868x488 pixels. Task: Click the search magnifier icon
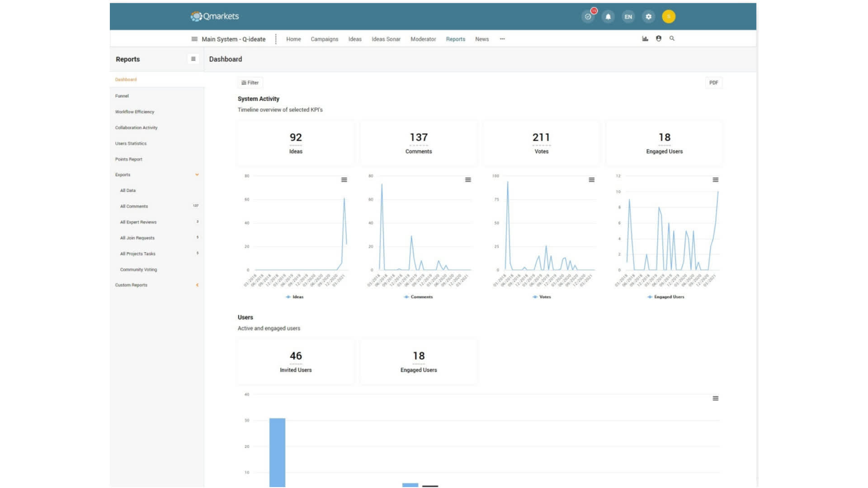pos(672,39)
